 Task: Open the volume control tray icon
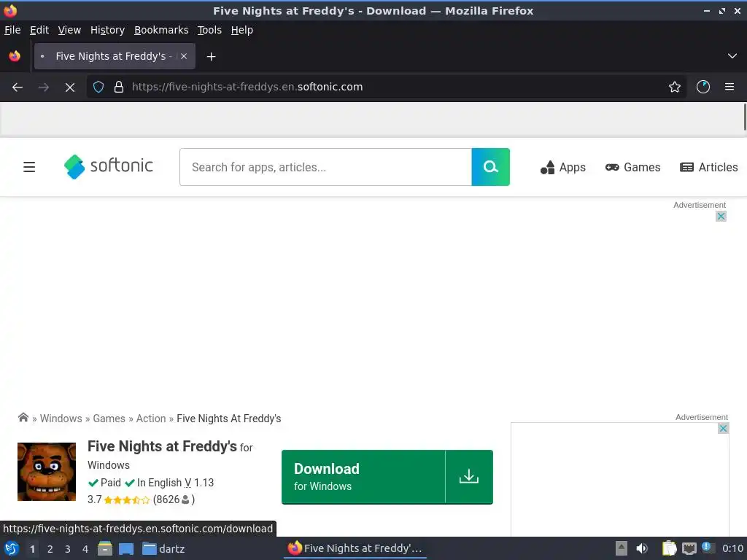pos(642,548)
